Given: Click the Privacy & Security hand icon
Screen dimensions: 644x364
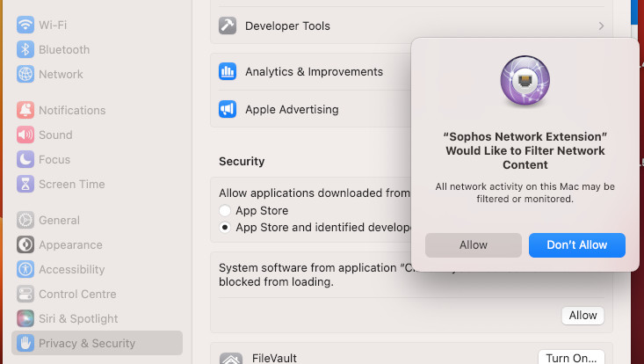Looking at the screenshot, I should pos(25,343).
